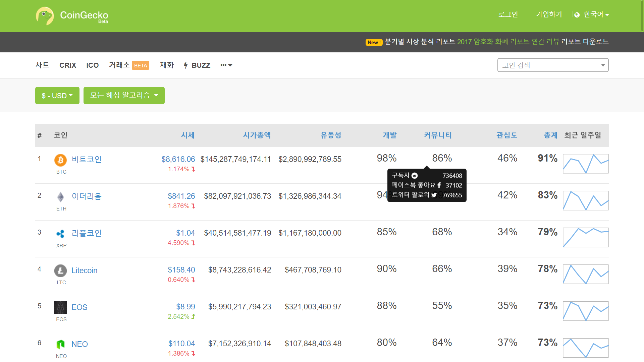Click the Ethereum coin icon

pos(60,197)
